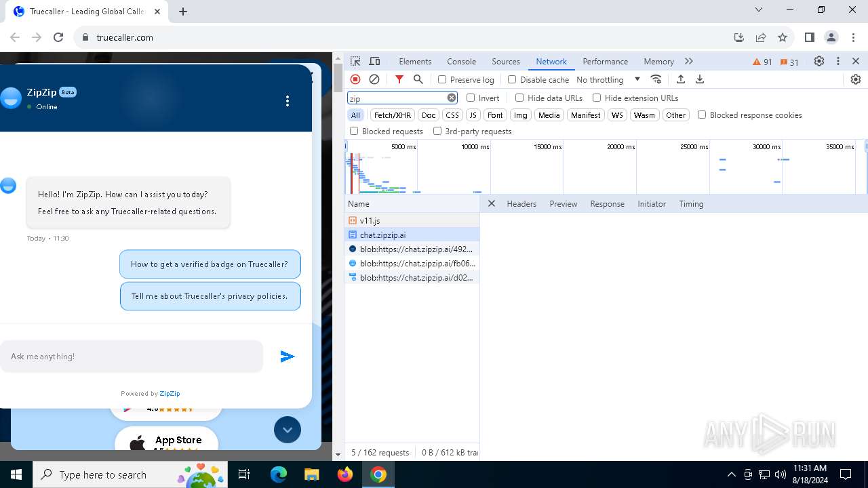Enable Preserve log checkbox
Image resolution: width=868 pixels, height=488 pixels.
pyautogui.click(x=442, y=79)
